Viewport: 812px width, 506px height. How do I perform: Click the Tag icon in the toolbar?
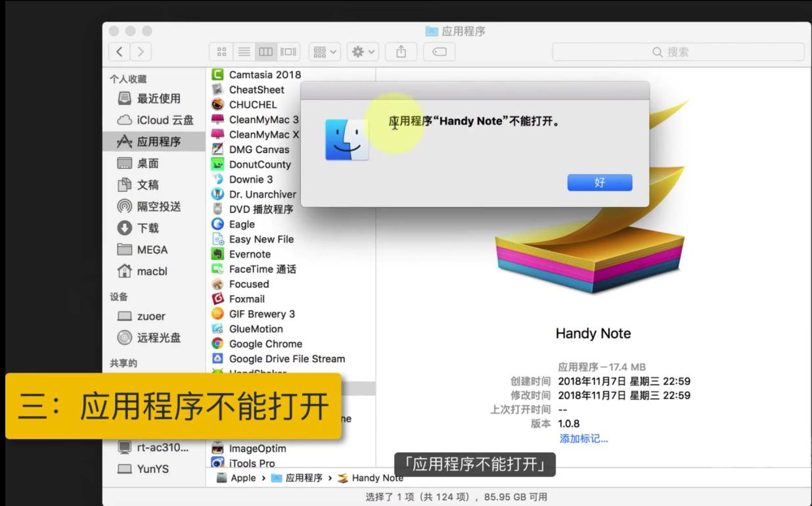439,51
